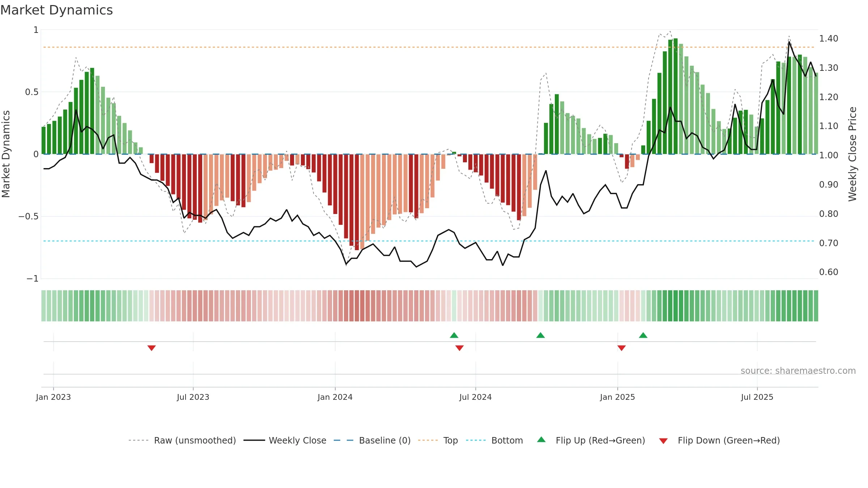Select the red flip-down marker just after Jan 2025
Screen dimensions: 868x488
coord(622,348)
